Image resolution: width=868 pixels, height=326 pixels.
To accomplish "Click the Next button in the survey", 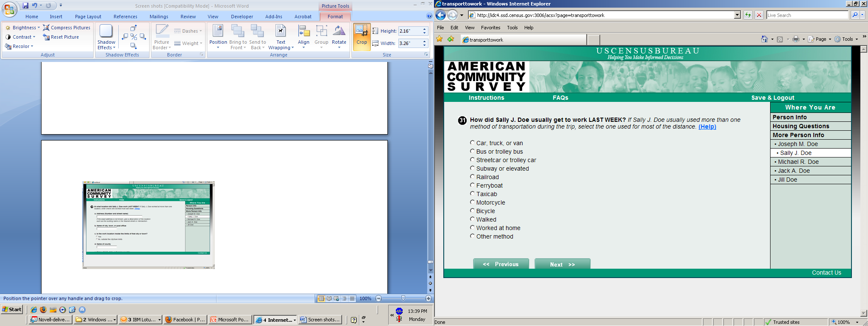I will click(x=562, y=264).
